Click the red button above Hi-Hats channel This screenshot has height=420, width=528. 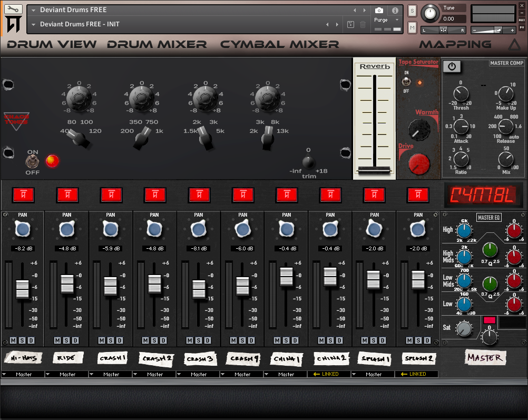coord(23,194)
